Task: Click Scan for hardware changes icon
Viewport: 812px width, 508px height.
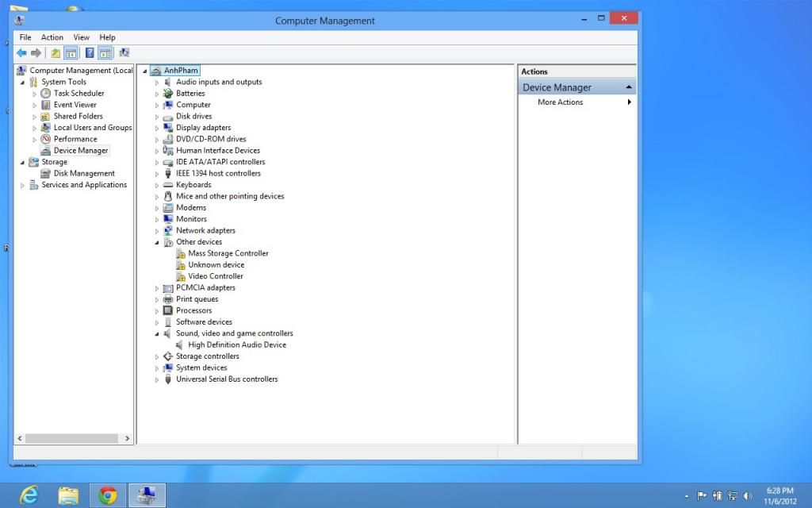Action: (x=124, y=53)
